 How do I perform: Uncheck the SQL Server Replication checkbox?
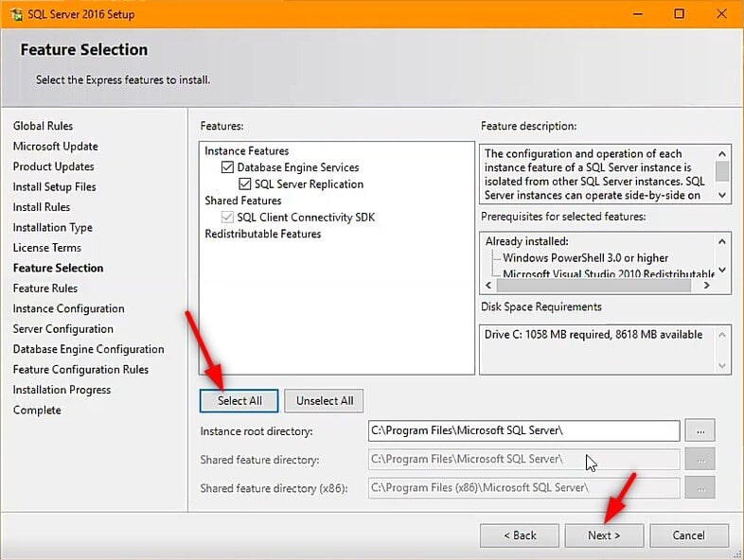click(245, 184)
